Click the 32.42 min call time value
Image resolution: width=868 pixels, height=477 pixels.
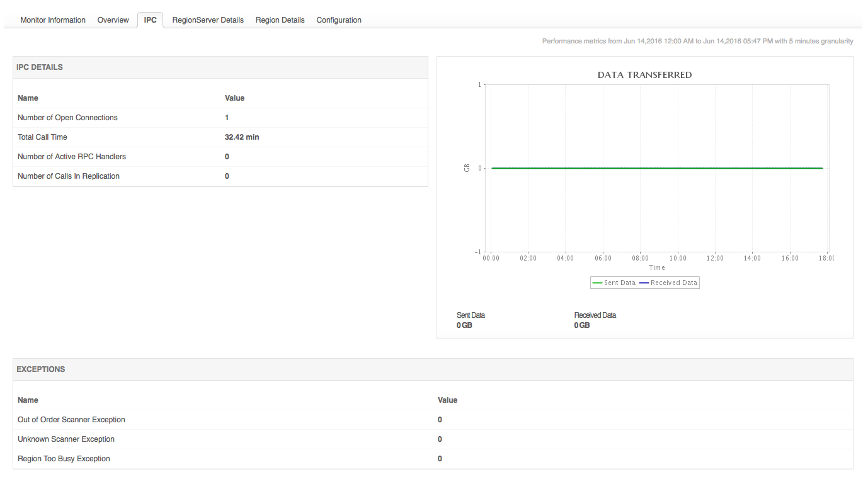[242, 137]
